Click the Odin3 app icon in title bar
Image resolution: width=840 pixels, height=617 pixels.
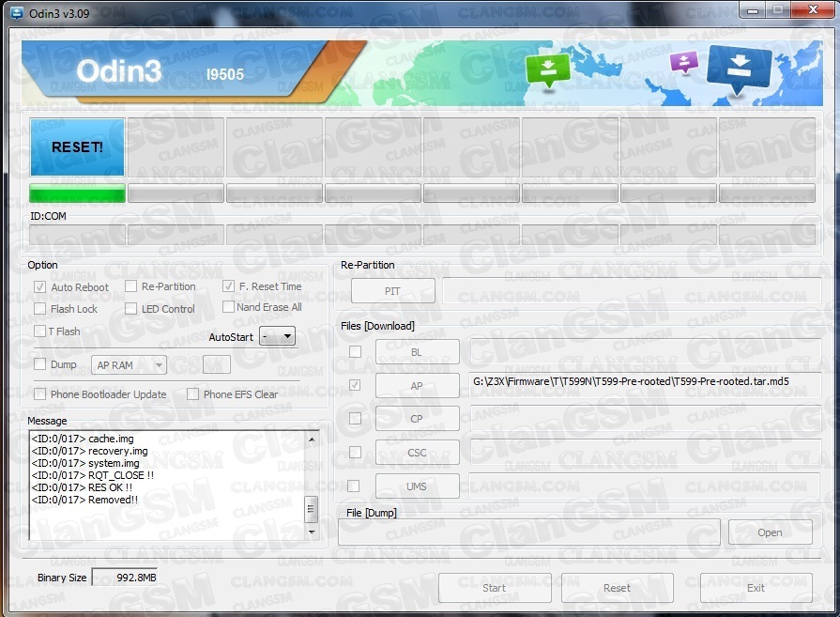17,13
